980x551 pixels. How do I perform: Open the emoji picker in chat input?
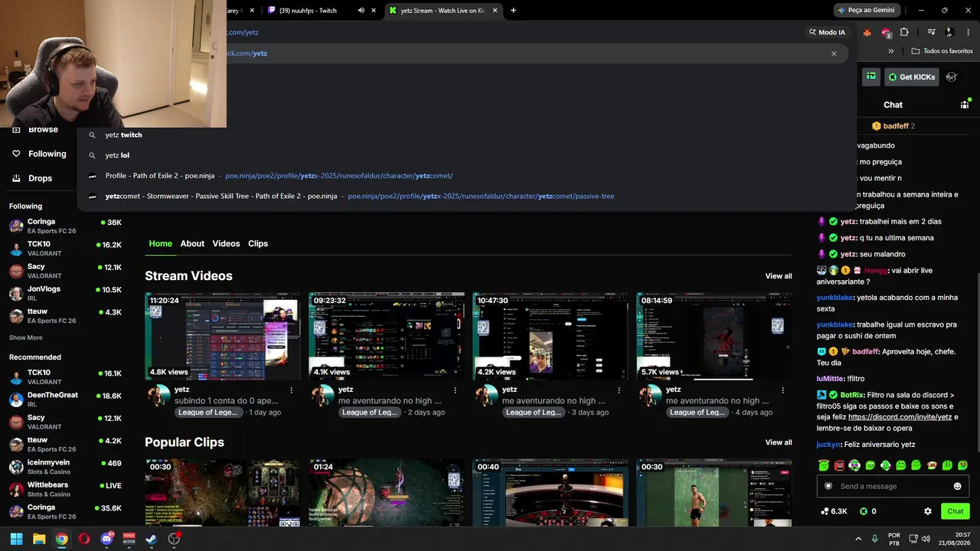click(957, 486)
